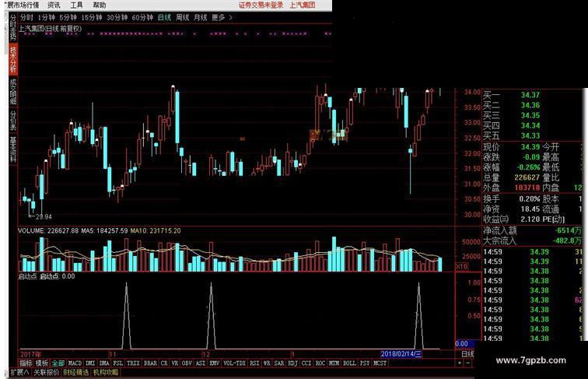Screen dimensions: 588x379
Task: Apply the DMA indicator
Action: tap(104, 363)
